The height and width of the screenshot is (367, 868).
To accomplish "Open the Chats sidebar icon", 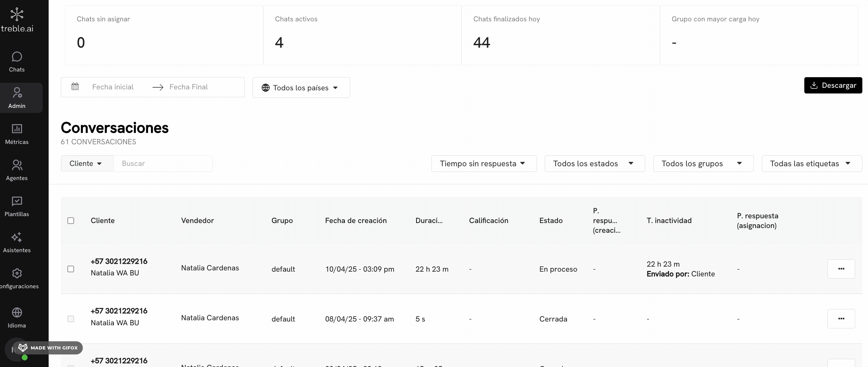I will [17, 57].
